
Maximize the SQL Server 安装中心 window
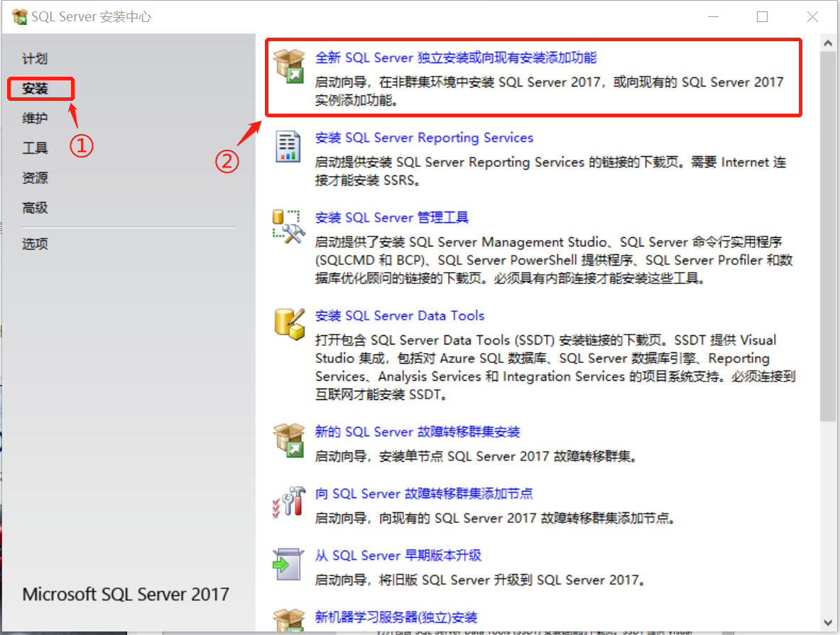763,16
